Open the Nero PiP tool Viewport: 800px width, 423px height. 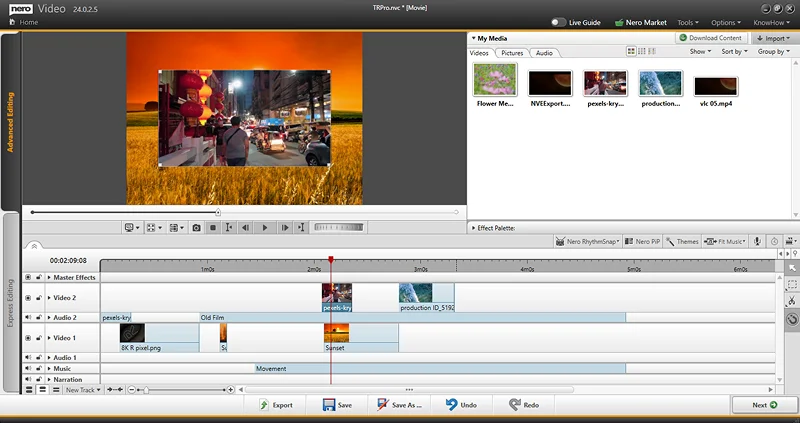644,241
